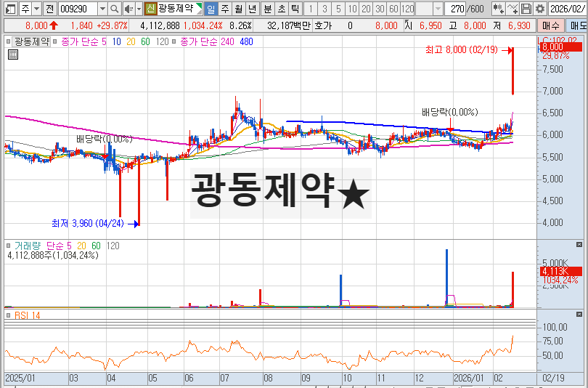Viewport: 588px width, 388px height.
Task: Click the 매수 buy button
Action: coord(551,26)
